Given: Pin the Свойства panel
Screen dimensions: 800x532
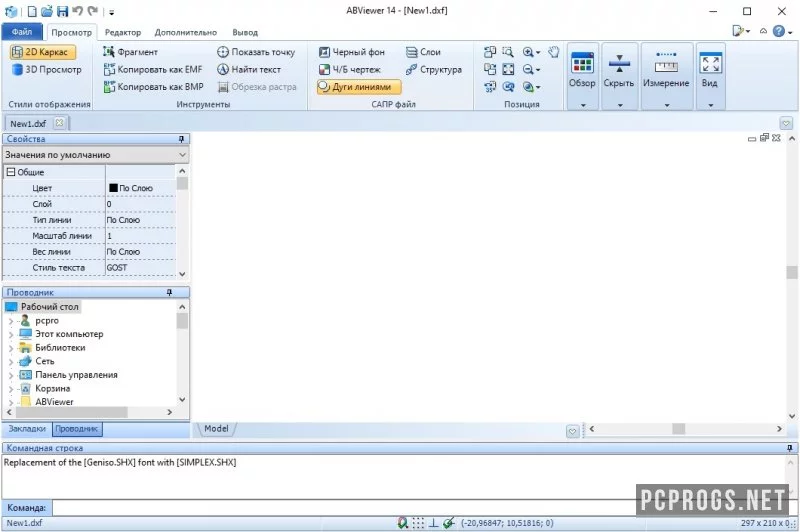Looking at the screenshot, I should click(181, 139).
